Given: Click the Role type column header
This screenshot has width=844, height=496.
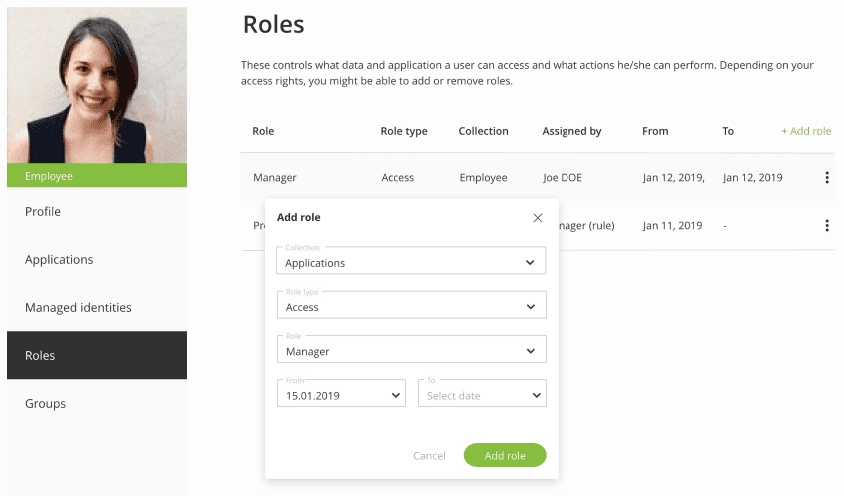Looking at the screenshot, I should (404, 131).
